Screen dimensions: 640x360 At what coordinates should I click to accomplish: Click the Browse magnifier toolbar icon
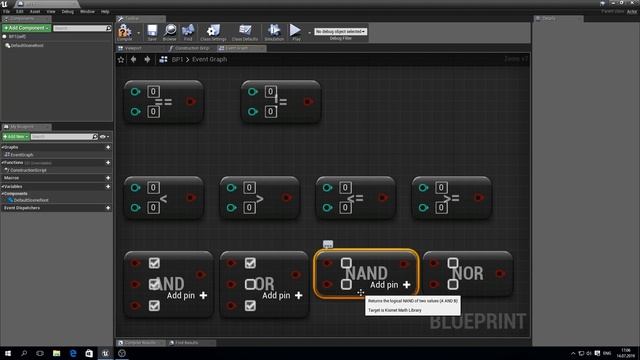point(169,32)
